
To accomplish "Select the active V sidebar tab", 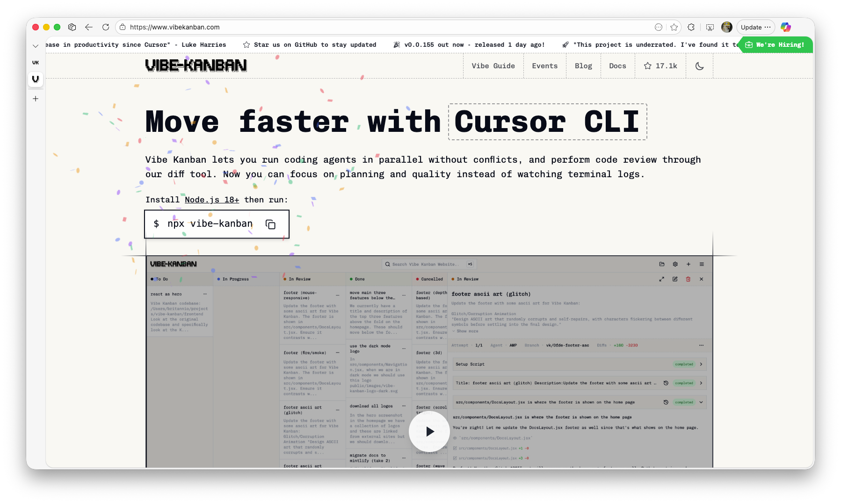I will (36, 79).
